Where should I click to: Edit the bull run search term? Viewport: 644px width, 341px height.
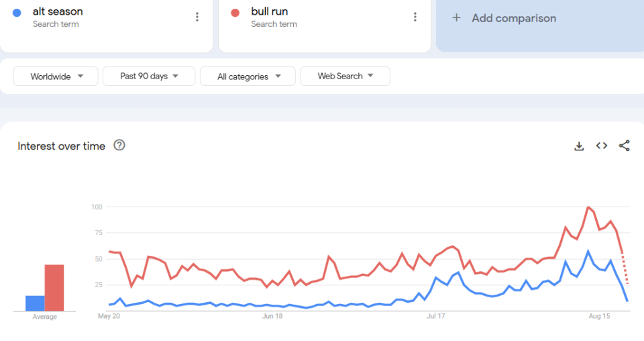269,11
